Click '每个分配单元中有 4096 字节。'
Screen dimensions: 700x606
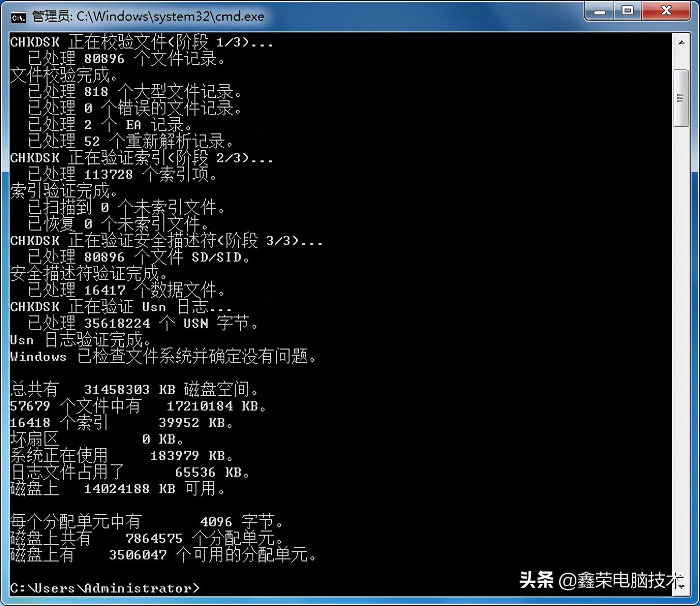[147, 522]
